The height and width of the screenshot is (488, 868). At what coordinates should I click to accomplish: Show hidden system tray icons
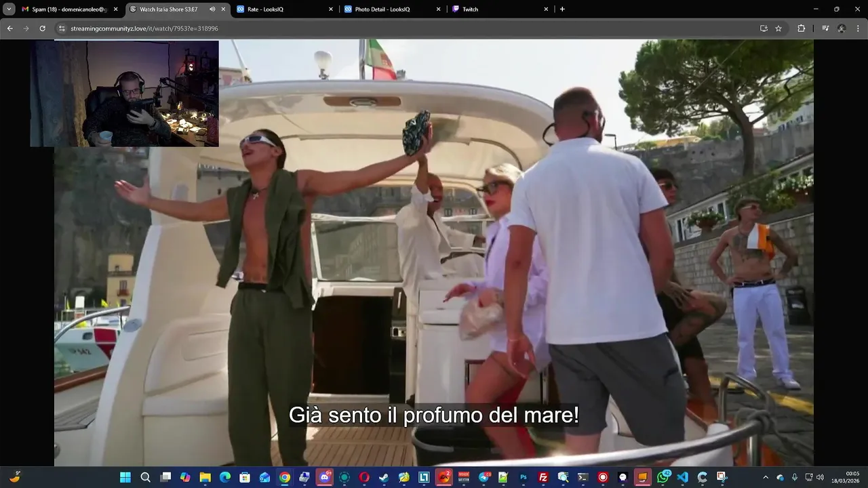point(766,477)
